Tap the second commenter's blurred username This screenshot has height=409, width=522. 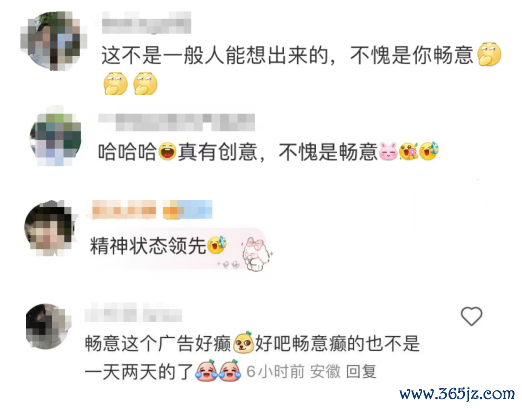tap(176, 122)
